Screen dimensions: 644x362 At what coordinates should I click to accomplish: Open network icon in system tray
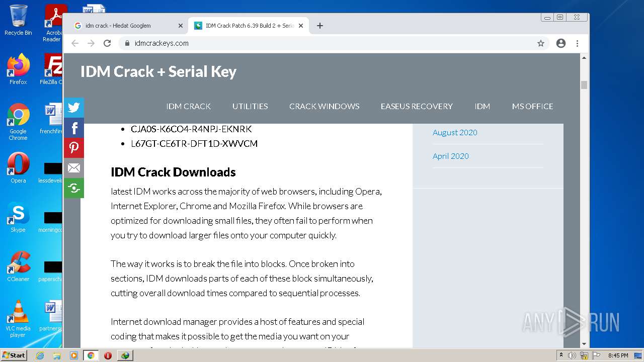[584, 355]
